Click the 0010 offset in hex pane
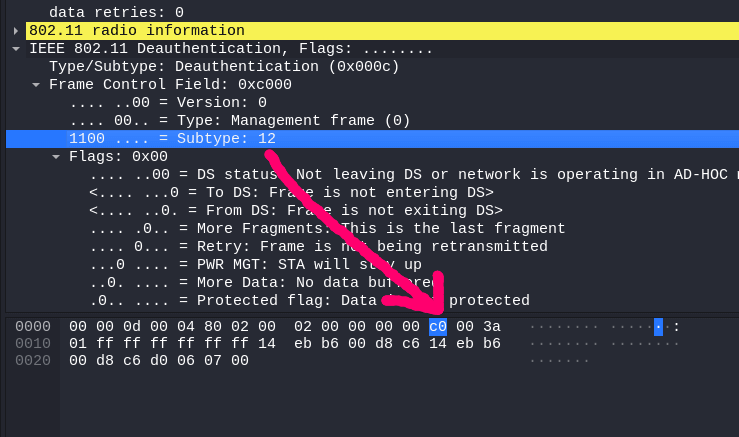Viewport: 739px width, 437px height. pyautogui.click(x=33, y=343)
